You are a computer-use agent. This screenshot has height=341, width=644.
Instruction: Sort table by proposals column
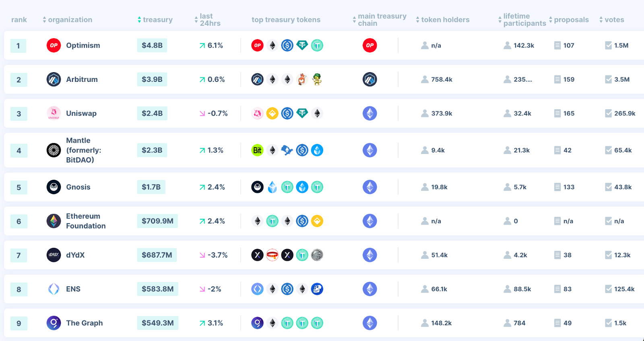(569, 20)
